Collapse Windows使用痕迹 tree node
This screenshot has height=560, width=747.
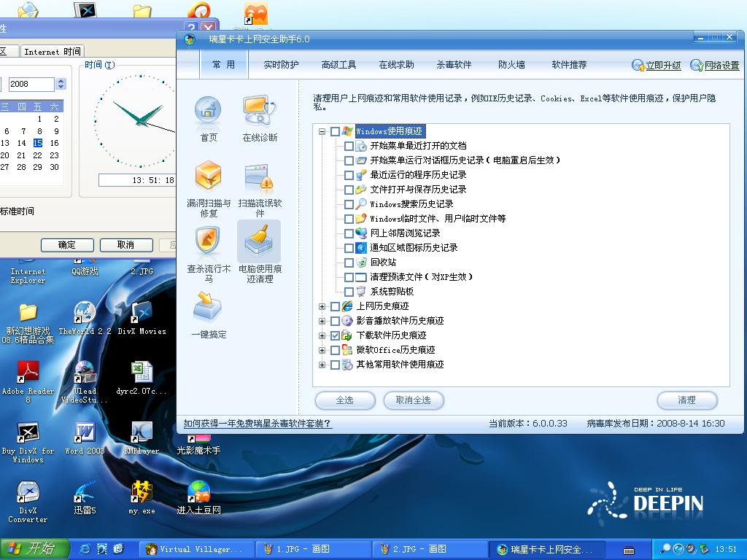[322, 131]
